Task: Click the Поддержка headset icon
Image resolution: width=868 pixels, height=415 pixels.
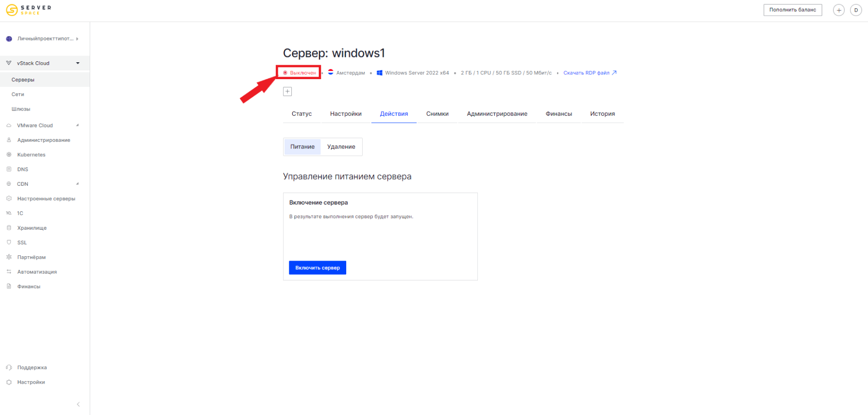Action: coord(9,367)
